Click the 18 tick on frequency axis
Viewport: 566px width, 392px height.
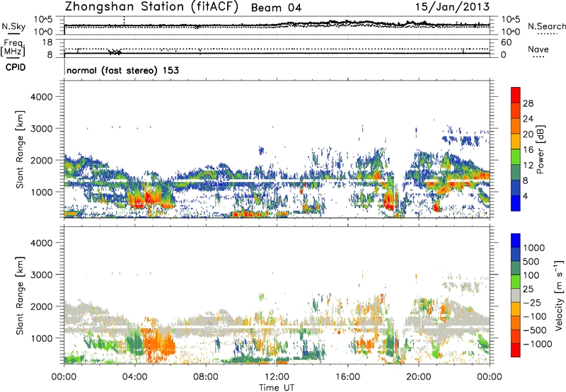click(47, 42)
